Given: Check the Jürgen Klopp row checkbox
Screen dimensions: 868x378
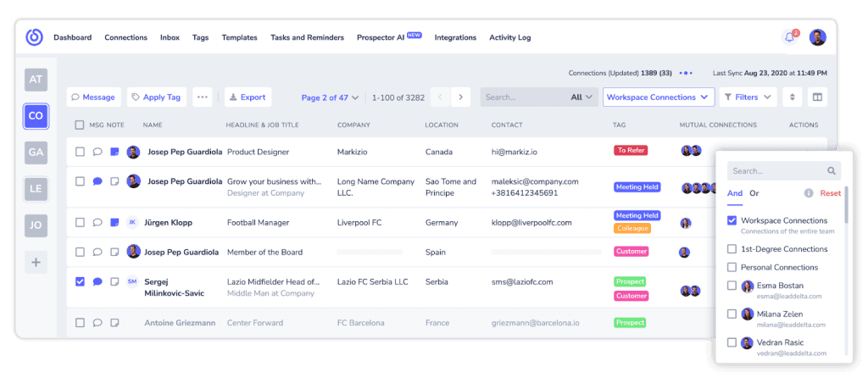Looking at the screenshot, I should tap(80, 223).
